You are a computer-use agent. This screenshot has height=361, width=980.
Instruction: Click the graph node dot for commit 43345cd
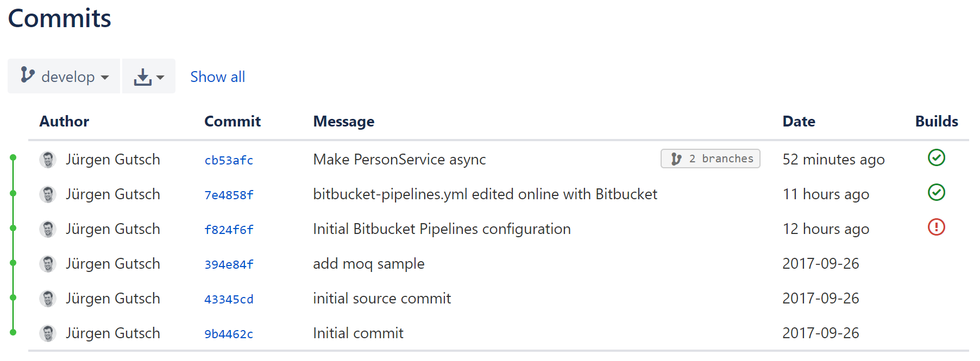pyautogui.click(x=13, y=297)
